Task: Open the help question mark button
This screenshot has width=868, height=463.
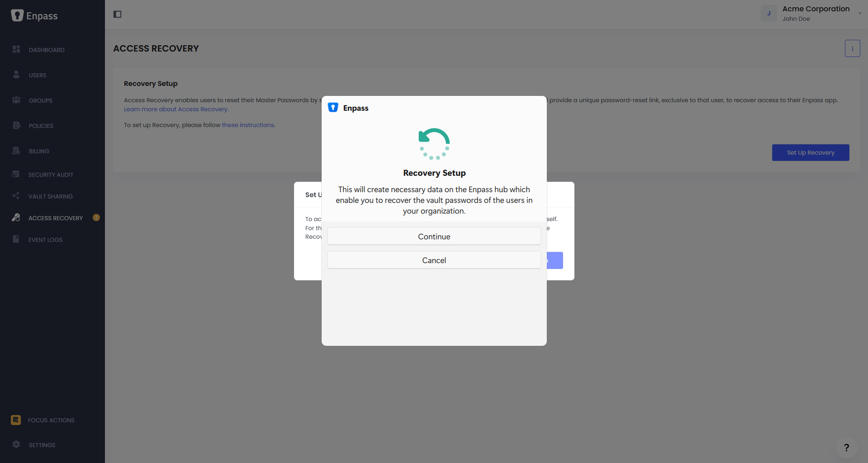Action: point(846,448)
